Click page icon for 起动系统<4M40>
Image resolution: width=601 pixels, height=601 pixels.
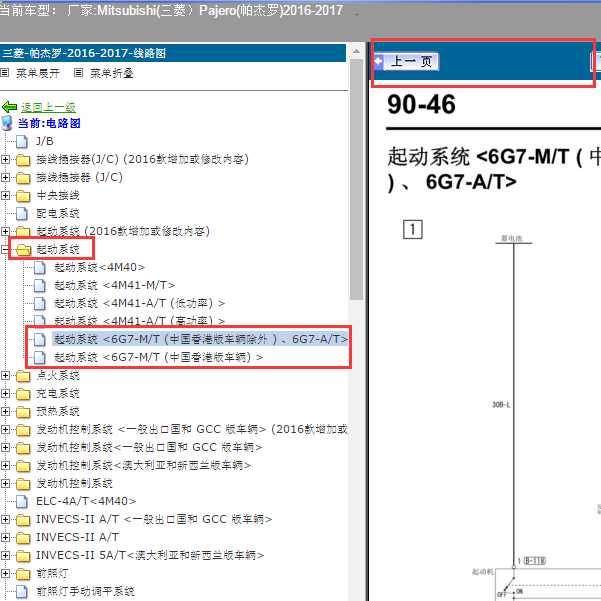coord(39,267)
